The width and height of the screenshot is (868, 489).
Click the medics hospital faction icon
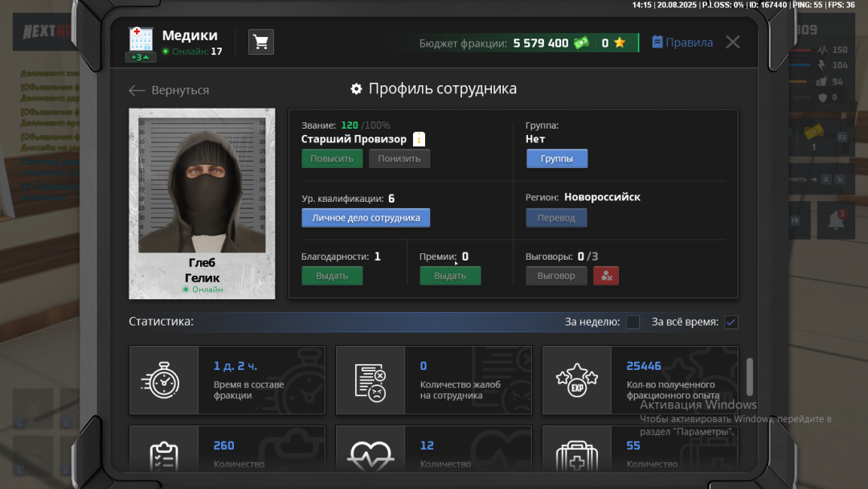(141, 39)
